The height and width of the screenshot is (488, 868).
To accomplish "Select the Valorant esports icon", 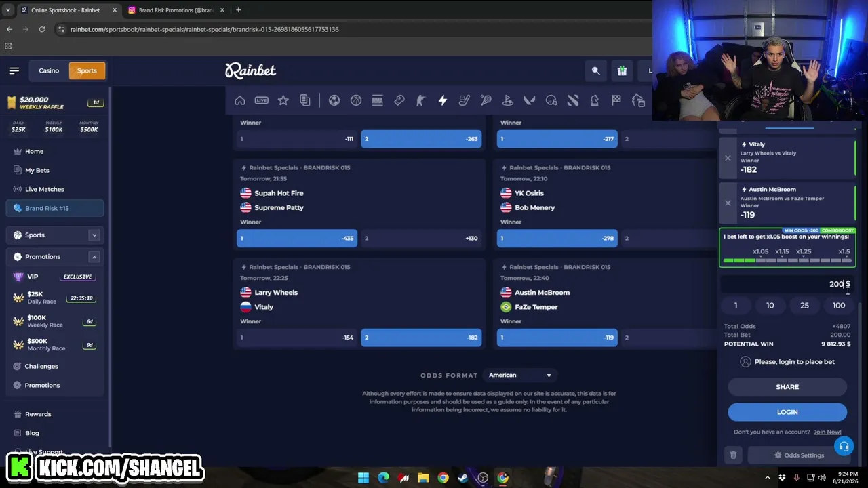I will pyautogui.click(x=530, y=100).
